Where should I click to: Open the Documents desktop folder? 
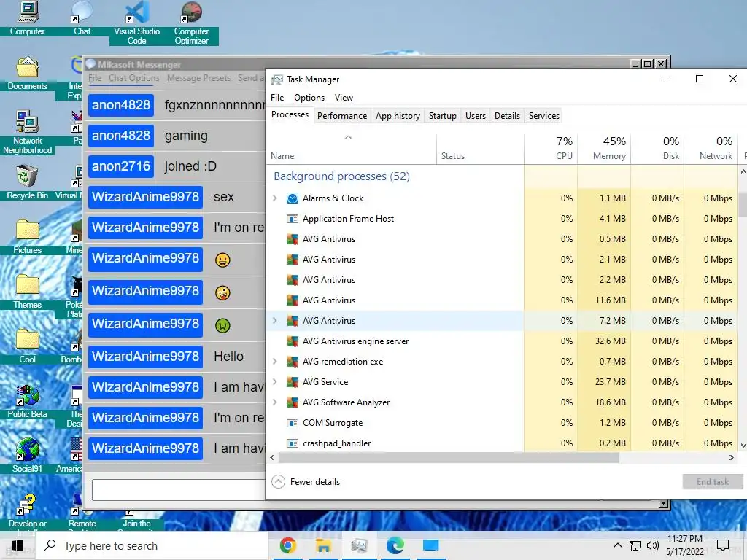coord(27,73)
